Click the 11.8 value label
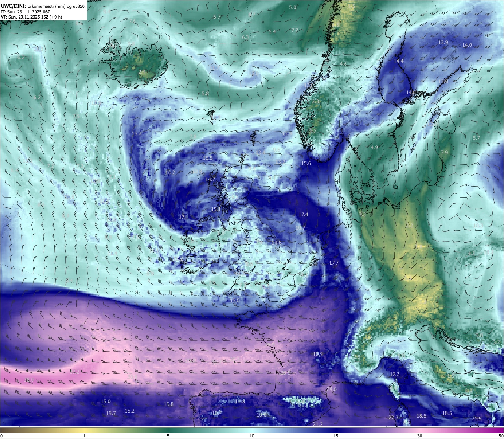This screenshot has height=439, width=504. 240,401
